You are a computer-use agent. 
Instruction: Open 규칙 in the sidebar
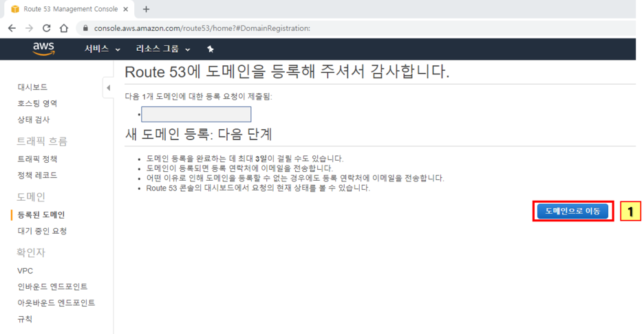[25, 320]
